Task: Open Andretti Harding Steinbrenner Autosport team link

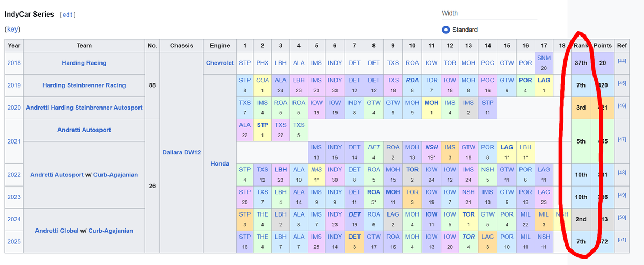Action: point(84,108)
